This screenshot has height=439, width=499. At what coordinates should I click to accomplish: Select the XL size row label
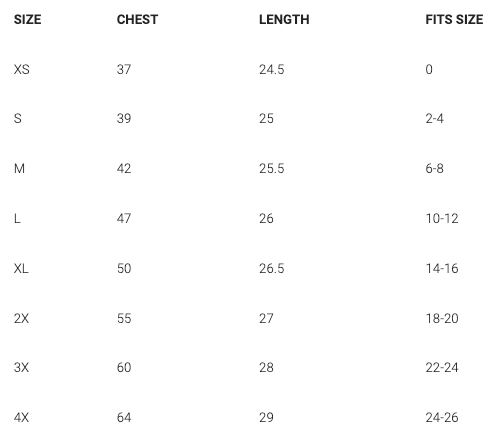(21, 268)
